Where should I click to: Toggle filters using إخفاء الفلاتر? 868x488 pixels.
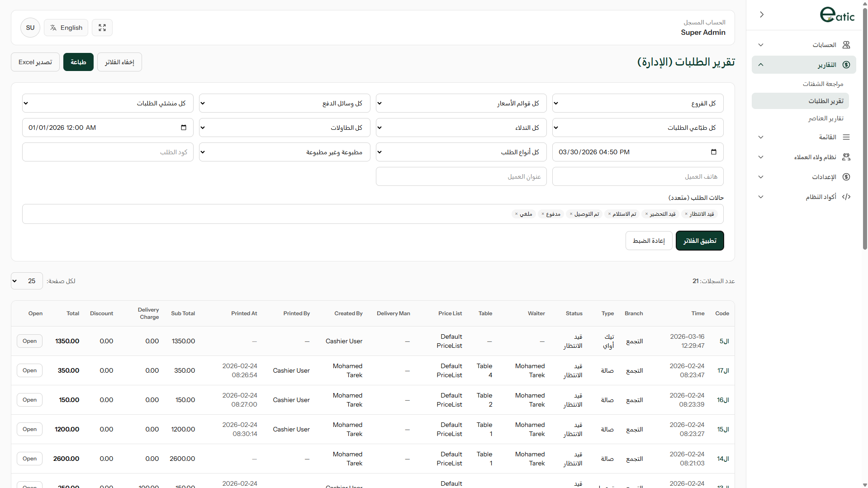point(119,62)
